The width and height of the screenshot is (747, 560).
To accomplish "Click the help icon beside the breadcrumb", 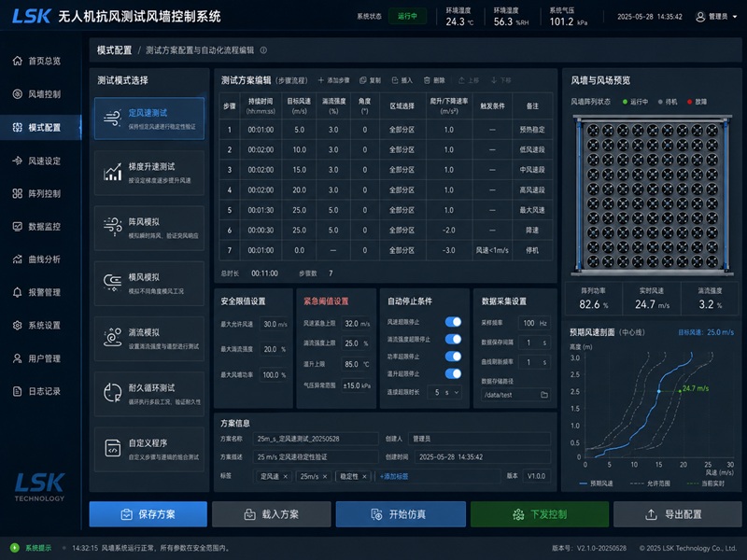I will tap(263, 50).
